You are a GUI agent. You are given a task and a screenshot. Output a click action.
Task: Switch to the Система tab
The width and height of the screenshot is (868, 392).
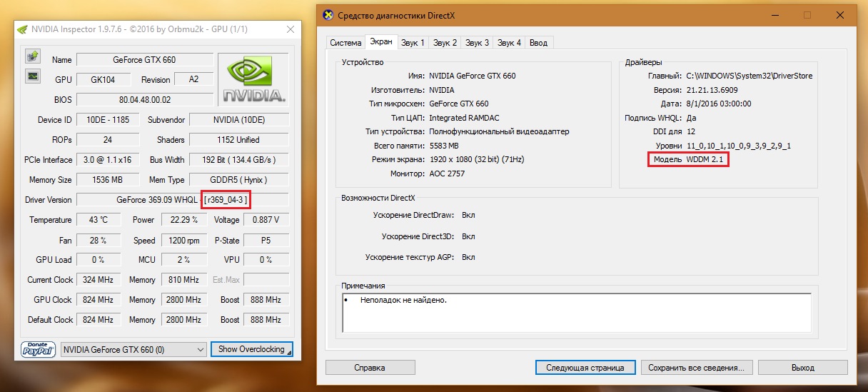[345, 43]
